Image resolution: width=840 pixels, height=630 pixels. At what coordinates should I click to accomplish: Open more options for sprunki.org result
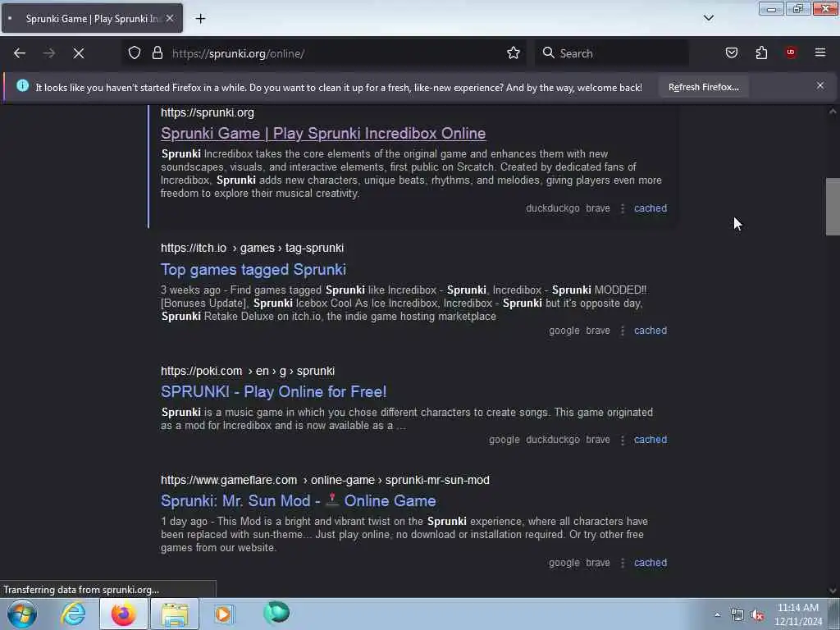[x=623, y=208]
